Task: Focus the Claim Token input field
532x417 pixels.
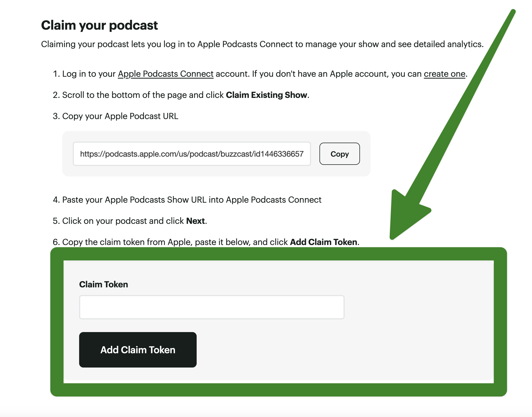Action: (212, 307)
